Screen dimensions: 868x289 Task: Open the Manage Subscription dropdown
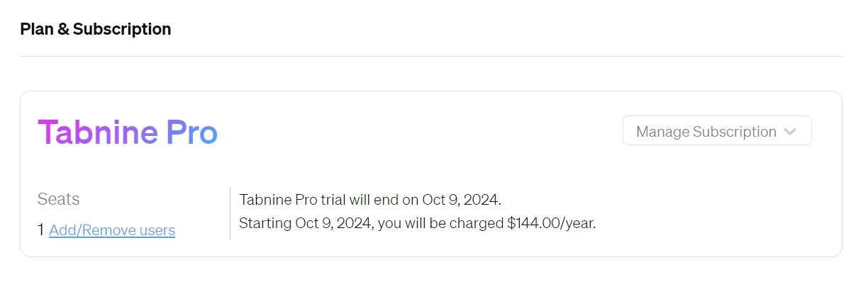click(x=717, y=131)
